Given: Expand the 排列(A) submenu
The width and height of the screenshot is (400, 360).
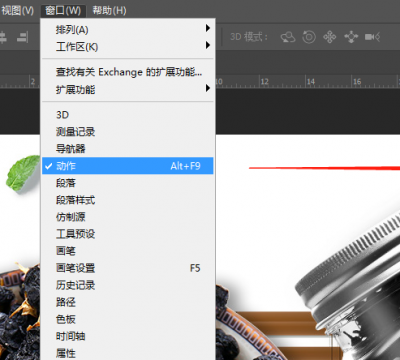Looking at the screenshot, I should (x=128, y=30).
